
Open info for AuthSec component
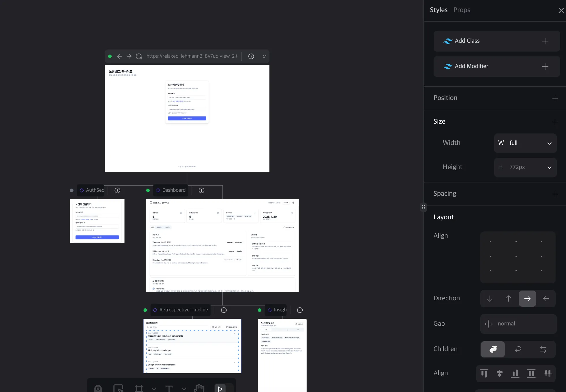click(117, 190)
